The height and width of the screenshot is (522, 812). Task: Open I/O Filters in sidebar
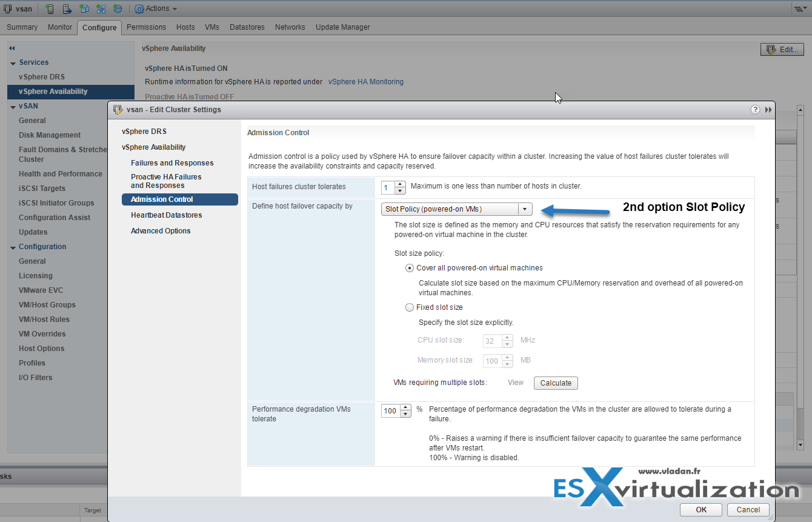pos(35,378)
